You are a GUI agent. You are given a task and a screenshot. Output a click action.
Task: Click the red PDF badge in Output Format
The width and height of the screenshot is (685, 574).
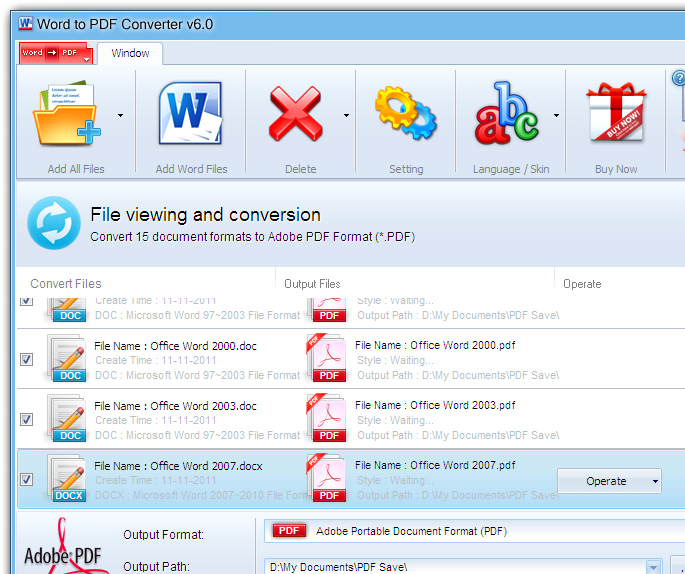pos(289,531)
